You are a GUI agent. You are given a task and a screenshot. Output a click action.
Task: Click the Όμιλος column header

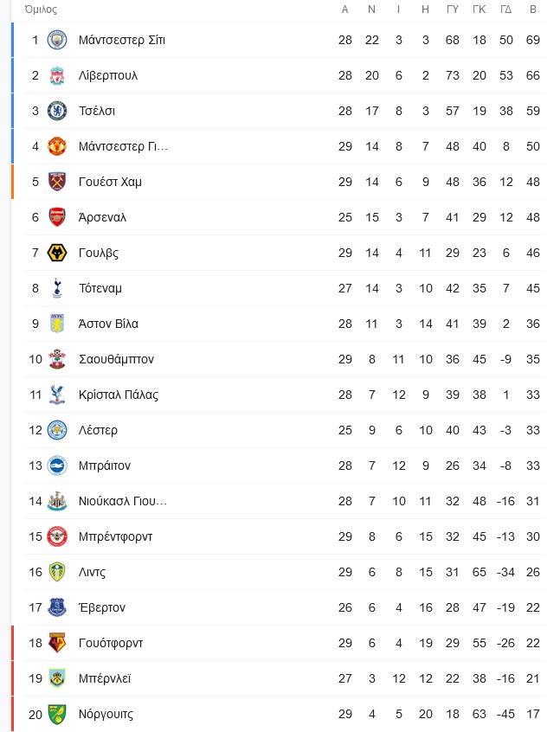[41, 10]
